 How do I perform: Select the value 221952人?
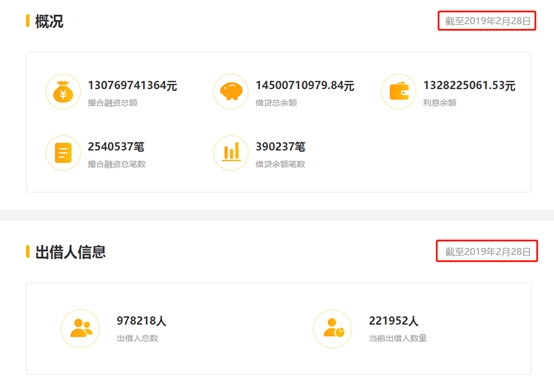click(x=394, y=321)
